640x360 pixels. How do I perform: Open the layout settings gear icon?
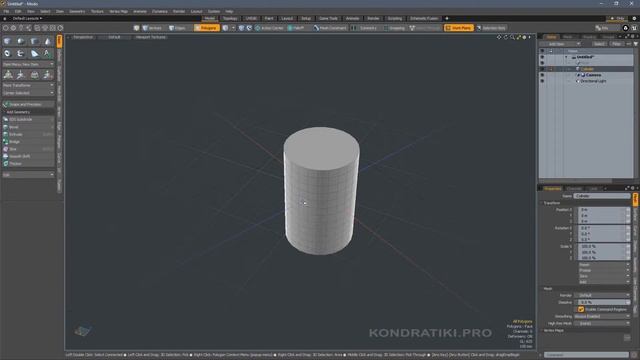pos(634,18)
